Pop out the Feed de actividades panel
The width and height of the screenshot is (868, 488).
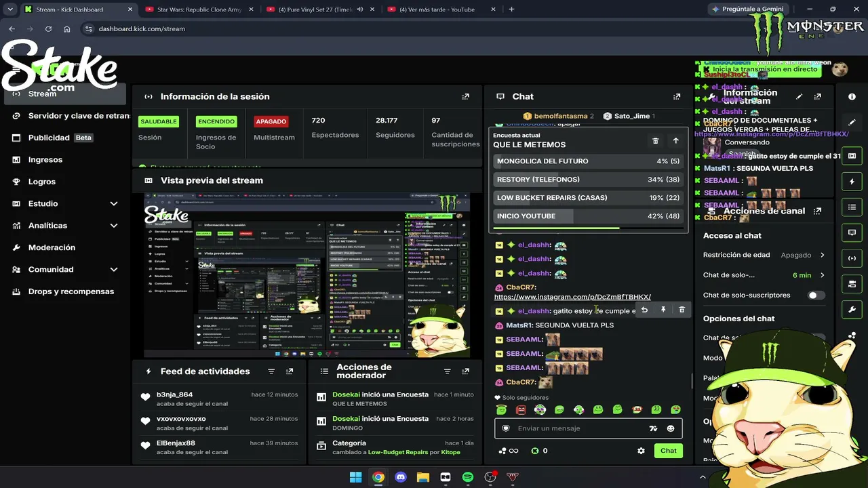coord(290,371)
